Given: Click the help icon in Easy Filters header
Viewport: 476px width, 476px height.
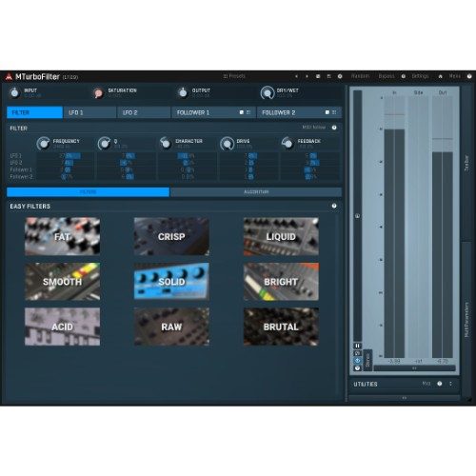Looking at the screenshot, I should pyautogui.click(x=334, y=206).
